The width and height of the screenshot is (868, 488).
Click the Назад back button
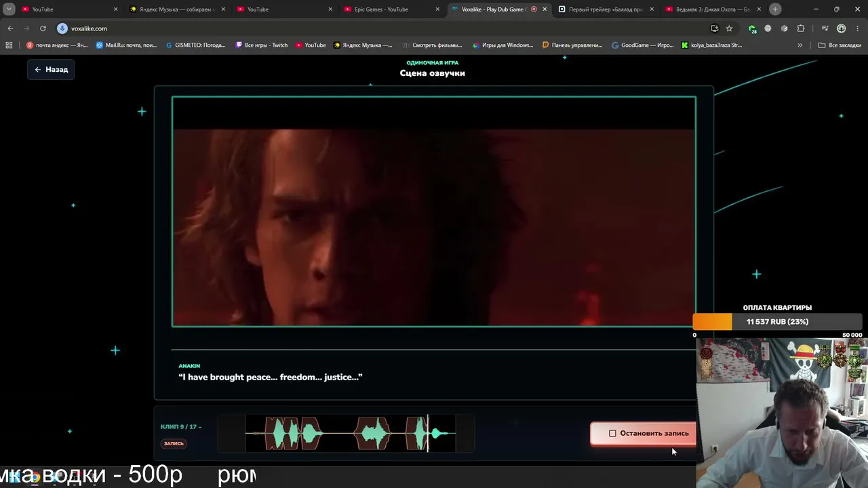[51, 69]
